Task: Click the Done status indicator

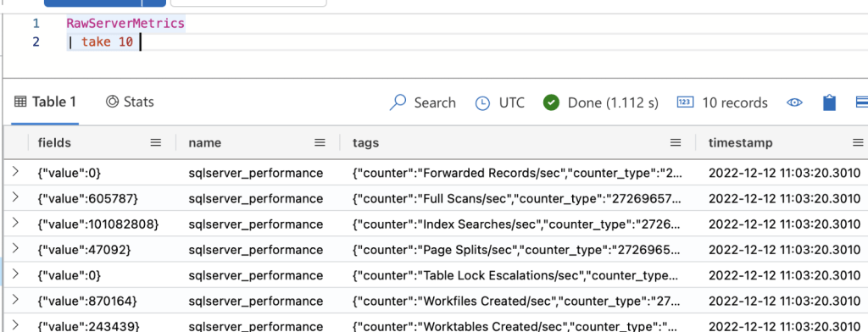Action: [601, 103]
